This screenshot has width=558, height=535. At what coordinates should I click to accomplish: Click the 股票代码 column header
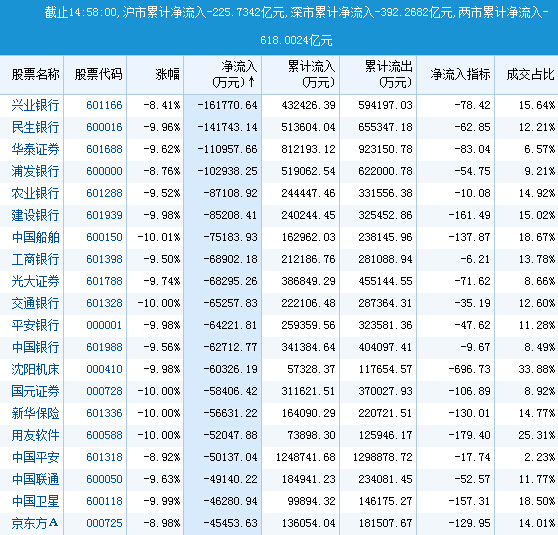click(98, 74)
